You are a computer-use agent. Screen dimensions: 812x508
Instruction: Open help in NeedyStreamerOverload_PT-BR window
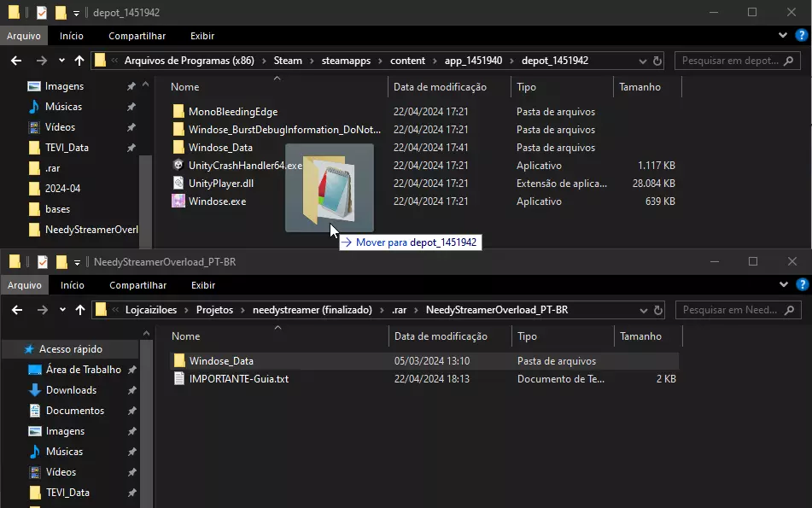[802, 284]
